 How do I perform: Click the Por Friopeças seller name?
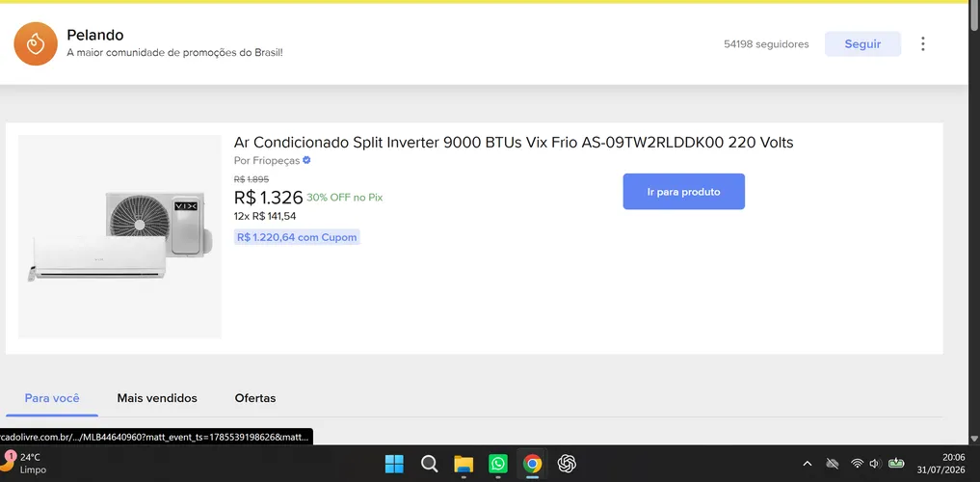[x=267, y=161]
